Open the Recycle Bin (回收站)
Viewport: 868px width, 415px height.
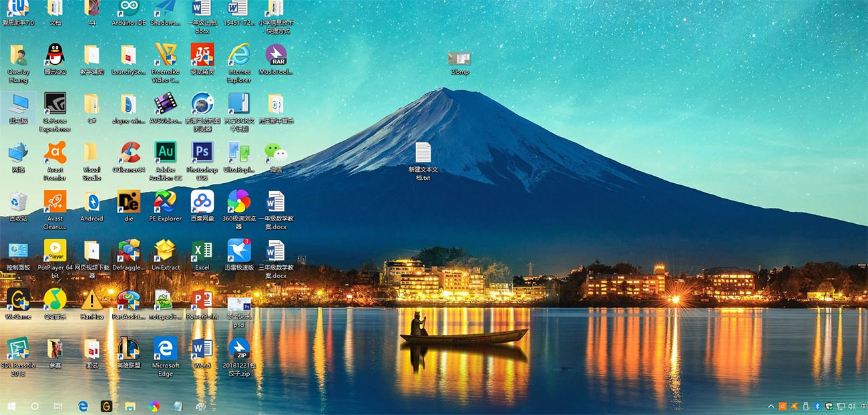[18, 200]
